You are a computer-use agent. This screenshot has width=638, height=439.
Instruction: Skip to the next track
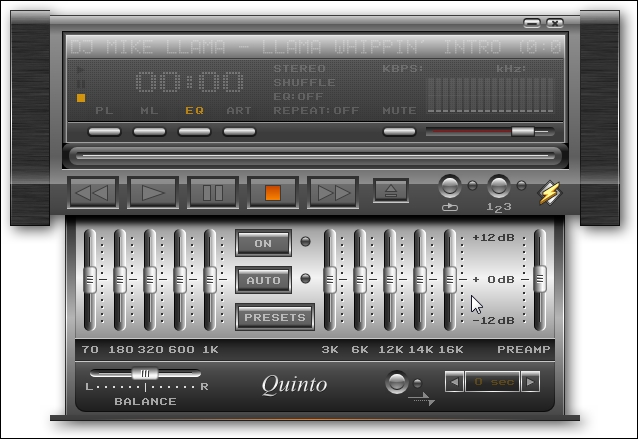pos(333,191)
